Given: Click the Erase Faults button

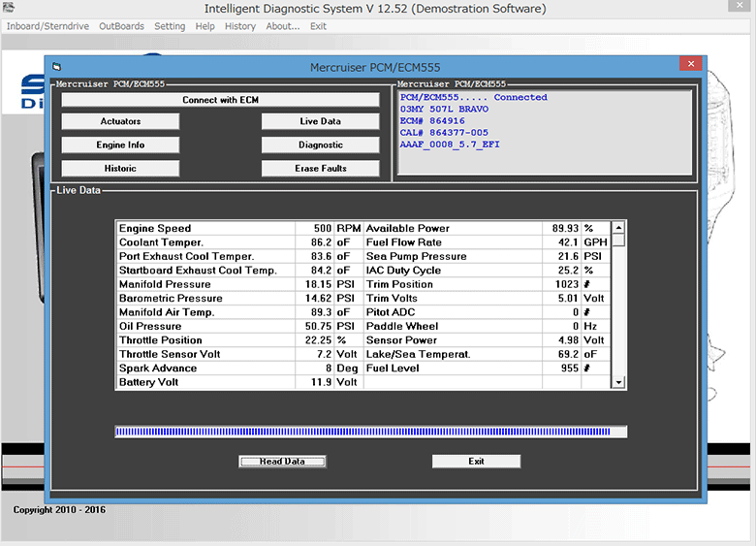Looking at the screenshot, I should 320,169.
